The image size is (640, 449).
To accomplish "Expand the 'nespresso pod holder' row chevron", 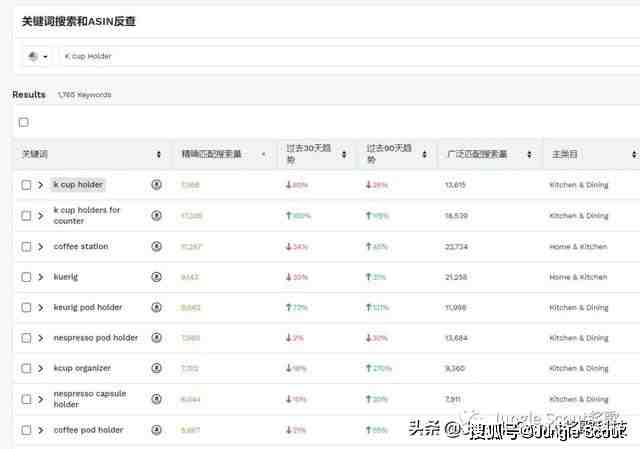I will pos(40,338).
